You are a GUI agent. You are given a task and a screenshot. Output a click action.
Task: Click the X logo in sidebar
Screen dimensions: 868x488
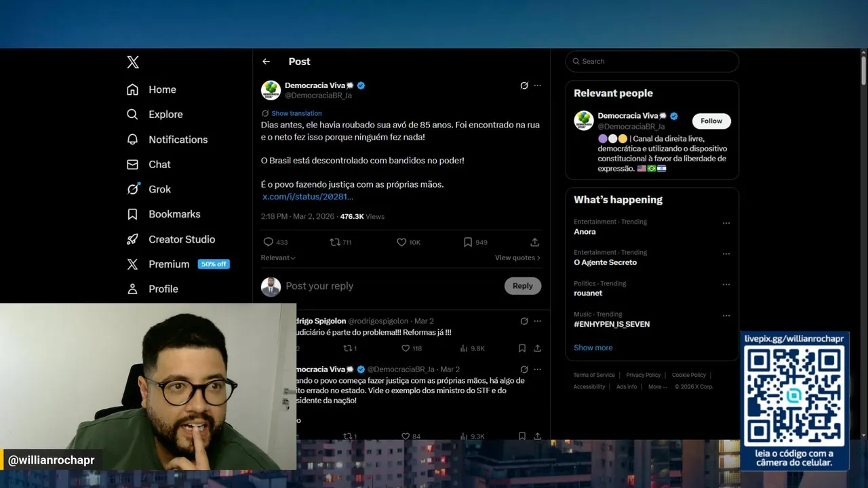[133, 62]
